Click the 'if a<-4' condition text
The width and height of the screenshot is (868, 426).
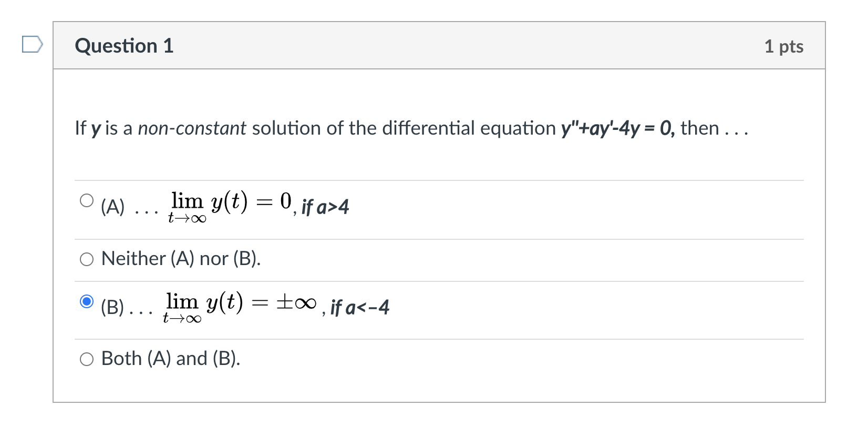click(359, 308)
